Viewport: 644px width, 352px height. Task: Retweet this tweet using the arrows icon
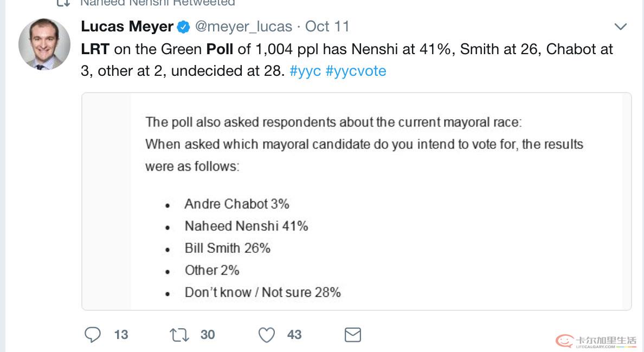[179, 335]
